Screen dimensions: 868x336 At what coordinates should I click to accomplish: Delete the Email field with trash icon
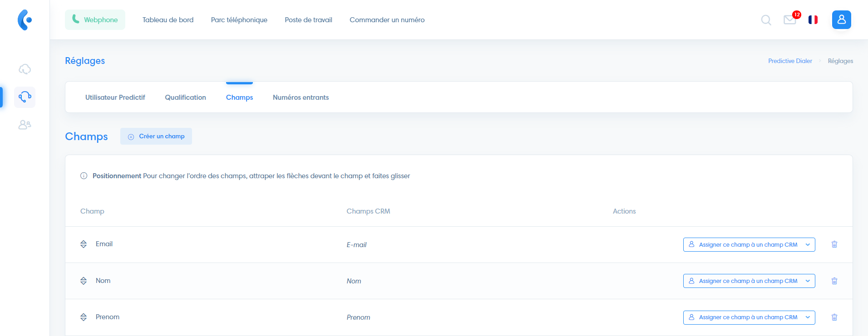click(x=834, y=244)
